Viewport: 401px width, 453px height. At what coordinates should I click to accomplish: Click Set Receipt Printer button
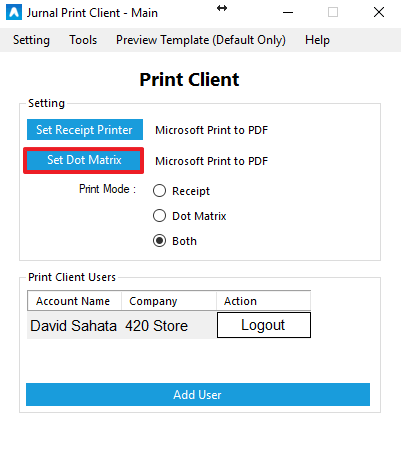[85, 130]
